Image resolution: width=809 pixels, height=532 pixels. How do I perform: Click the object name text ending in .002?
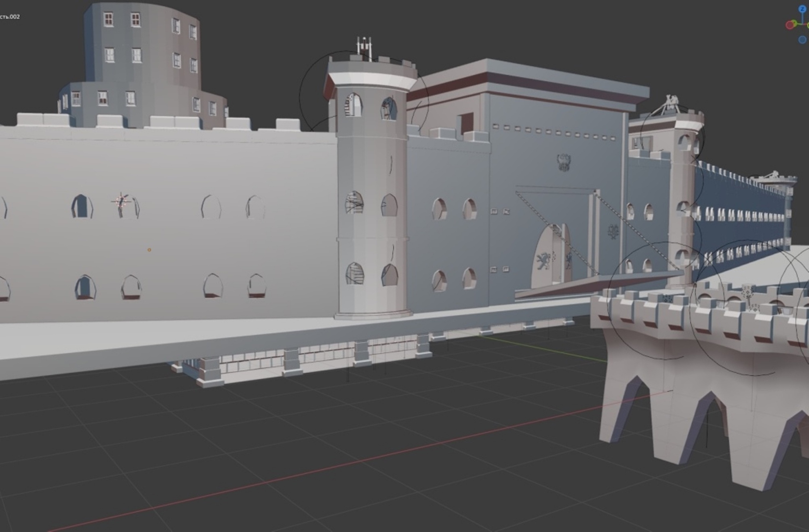coord(9,17)
